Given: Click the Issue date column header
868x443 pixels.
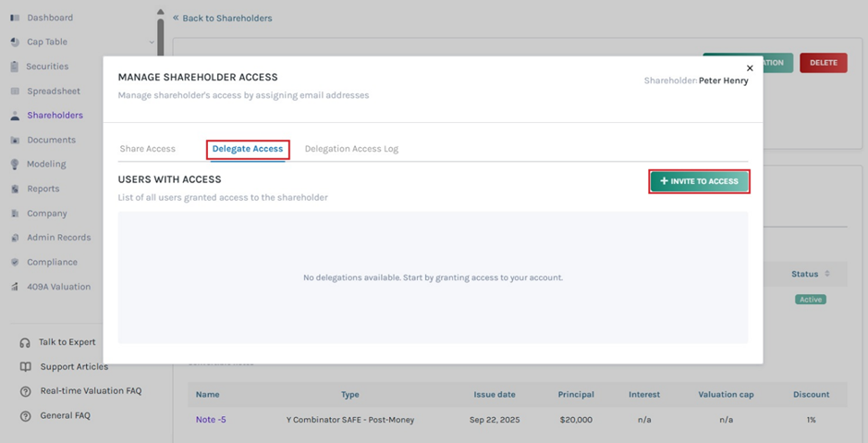Looking at the screenshot, I should click(x=495, y=395).
